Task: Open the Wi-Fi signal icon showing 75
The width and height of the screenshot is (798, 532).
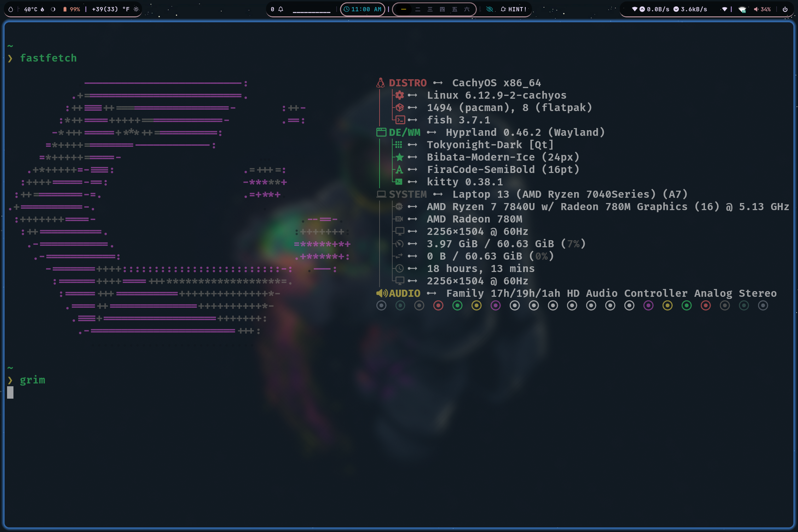Action: click(742, 10)
